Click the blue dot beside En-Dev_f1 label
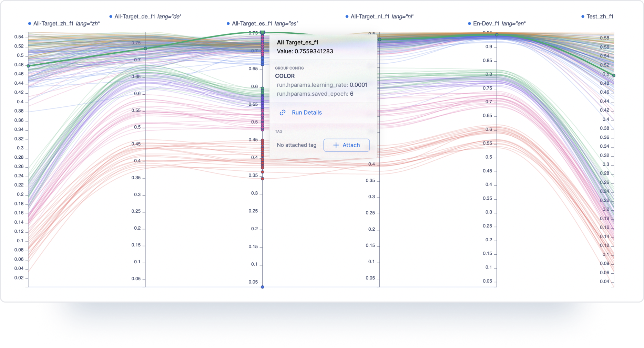The image size is (644, 348). (469, 24)
